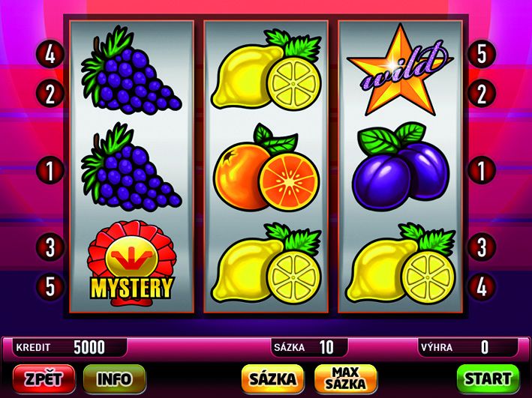The width and height of the screenshot is (532, 398).
Task: Click the bottom lemon on middle reel
Action: pos(266,263)
